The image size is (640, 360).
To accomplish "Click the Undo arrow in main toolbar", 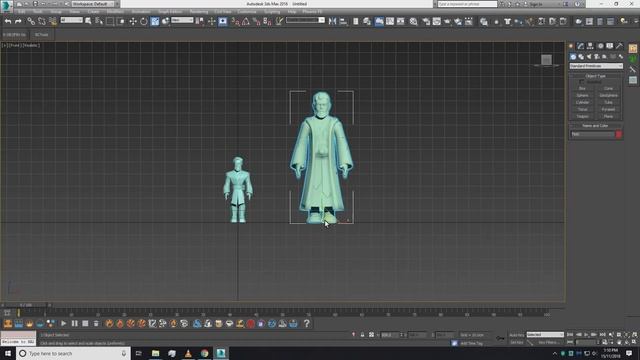I will 8,21.
